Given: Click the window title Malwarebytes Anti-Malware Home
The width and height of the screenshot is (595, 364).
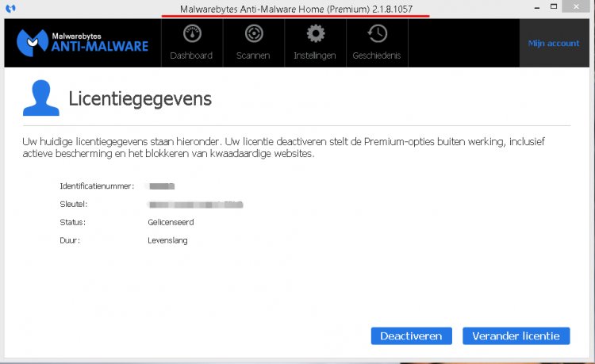Looking at the screenshot, I should pos(296,9).
